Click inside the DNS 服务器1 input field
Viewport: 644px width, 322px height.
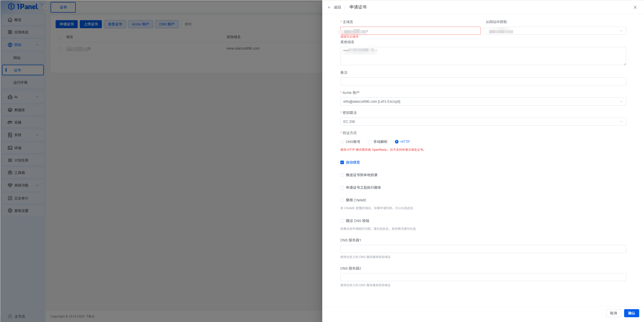pyautogui.click(x=482, y=249)
